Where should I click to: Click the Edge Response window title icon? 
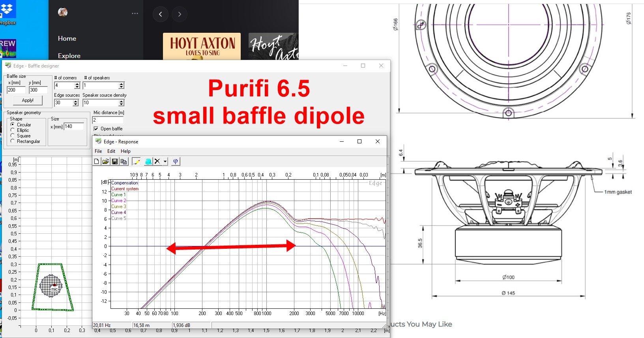pyautogui.click(x=99, y=141)
